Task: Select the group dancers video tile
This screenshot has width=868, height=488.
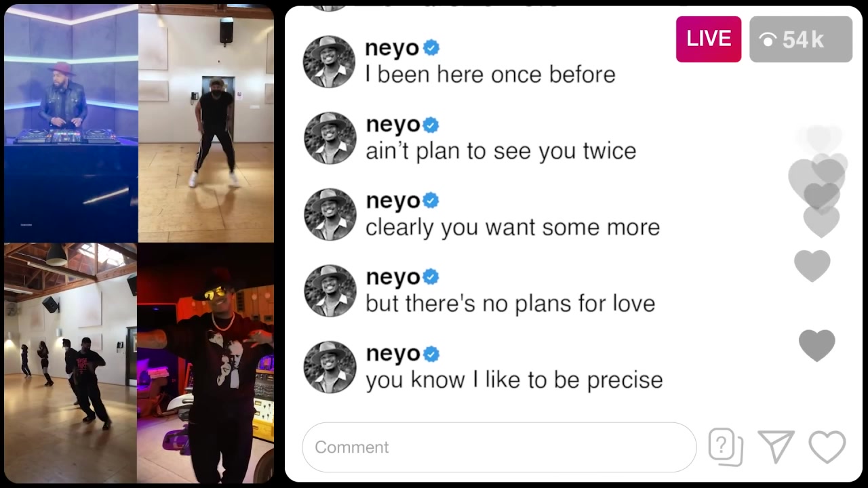Action: [71, 363]
